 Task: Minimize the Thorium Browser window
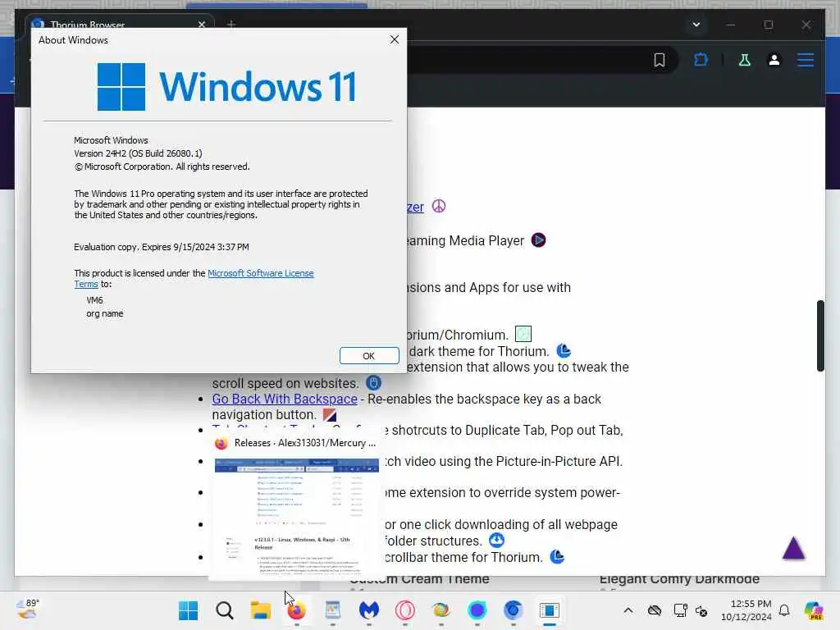tap(731, 25)
